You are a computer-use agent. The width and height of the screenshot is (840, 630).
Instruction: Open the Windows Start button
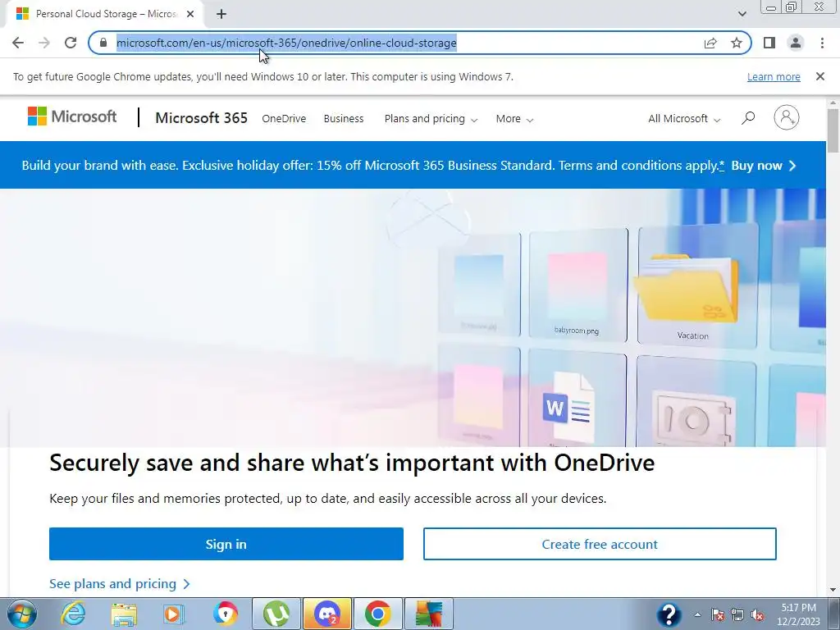click(22, 614)
